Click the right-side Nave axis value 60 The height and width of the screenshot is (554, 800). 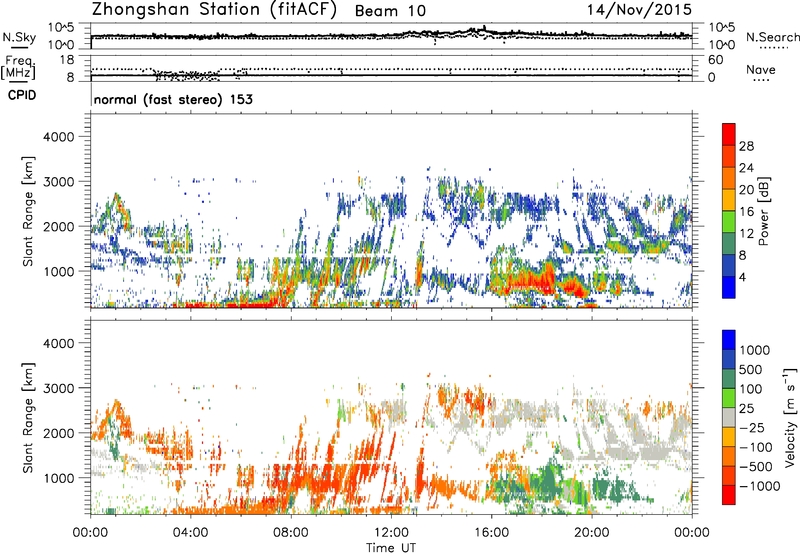[x=715, y=60]
